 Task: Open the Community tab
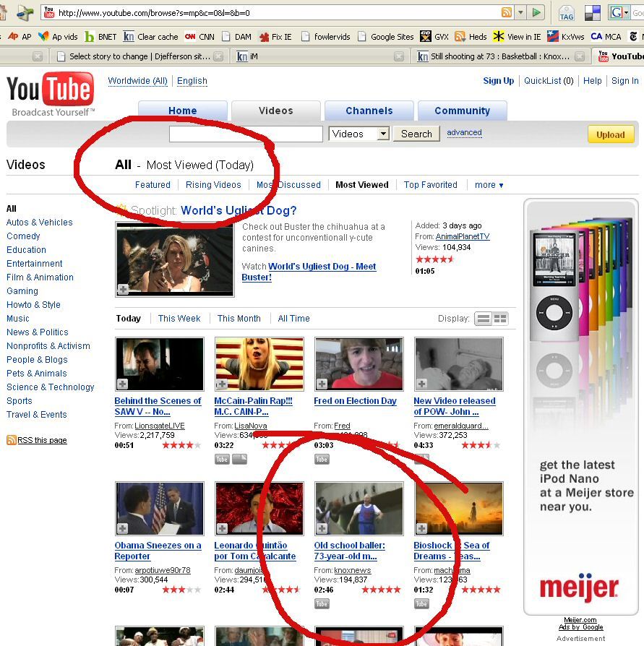coord(463,111)
